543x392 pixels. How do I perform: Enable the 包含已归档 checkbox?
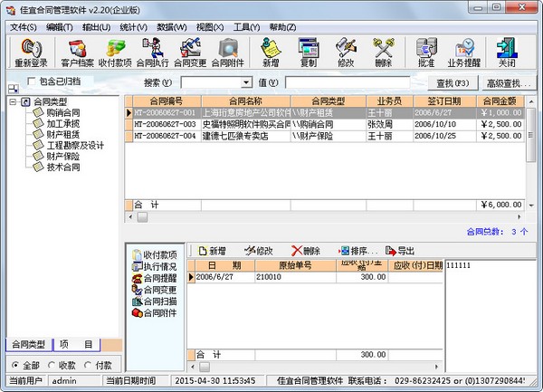coord(31,81)
